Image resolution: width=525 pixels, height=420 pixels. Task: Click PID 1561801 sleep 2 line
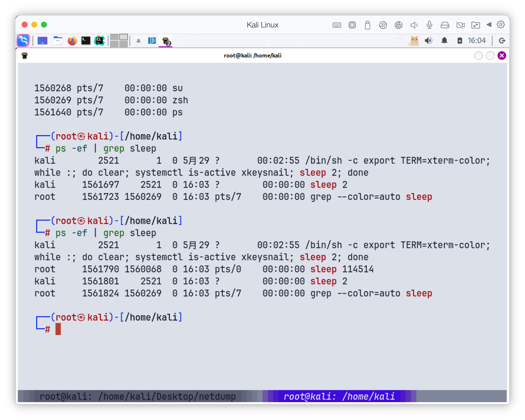[x=191, y=281]
